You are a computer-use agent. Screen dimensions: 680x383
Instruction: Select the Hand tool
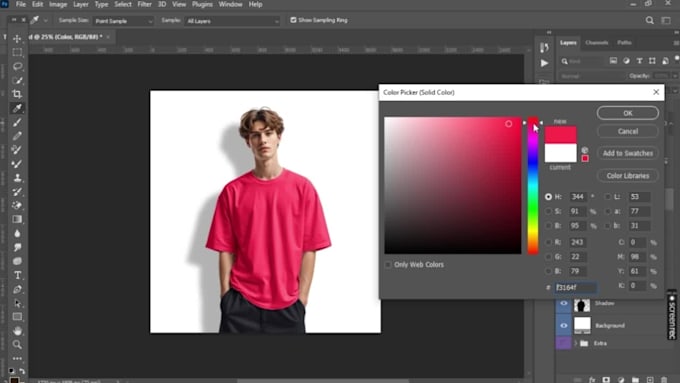[17, 331]
